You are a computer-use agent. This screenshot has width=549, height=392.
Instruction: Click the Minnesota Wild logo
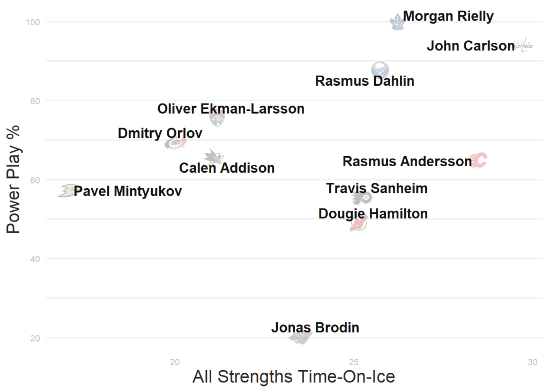(300, 337)
